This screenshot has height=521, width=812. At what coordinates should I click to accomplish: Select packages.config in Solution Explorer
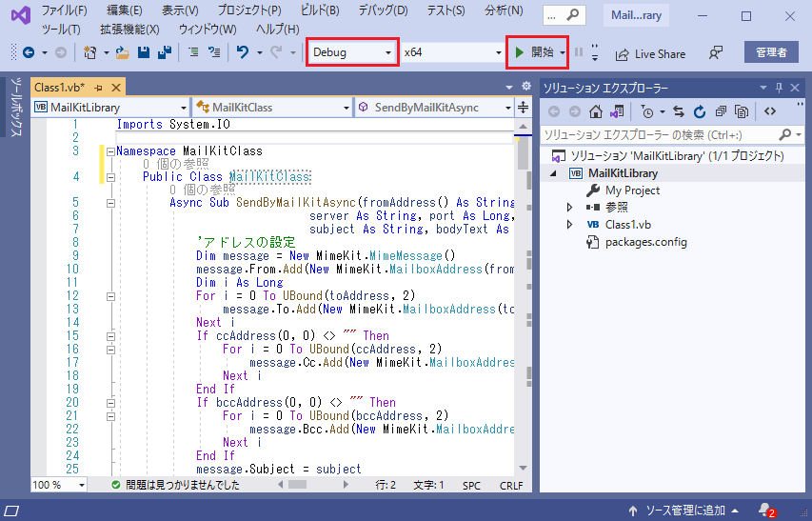coord(645,242)
